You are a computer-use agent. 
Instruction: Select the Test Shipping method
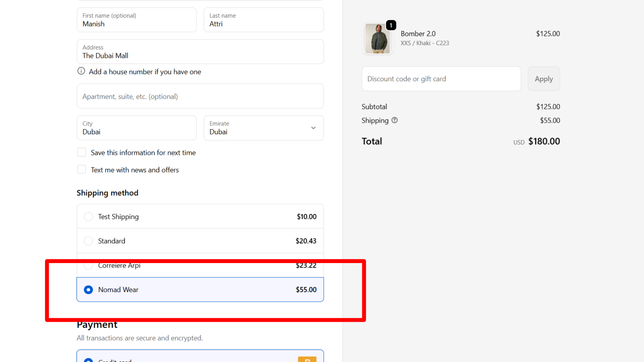89,217
